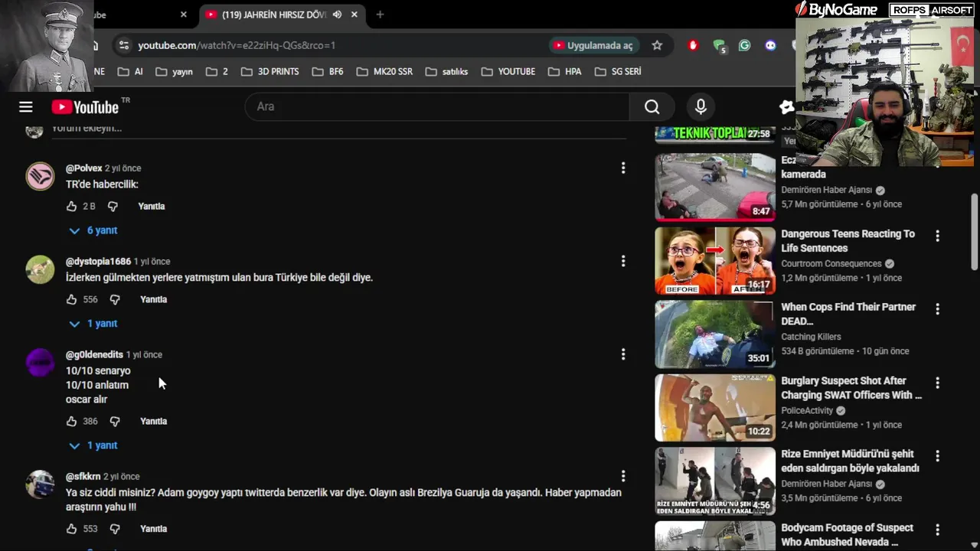Image resolution: width=980 pixels, height=551 pixels.
Task: Open the satılıks bookmark folder
Action: (446, 71)
